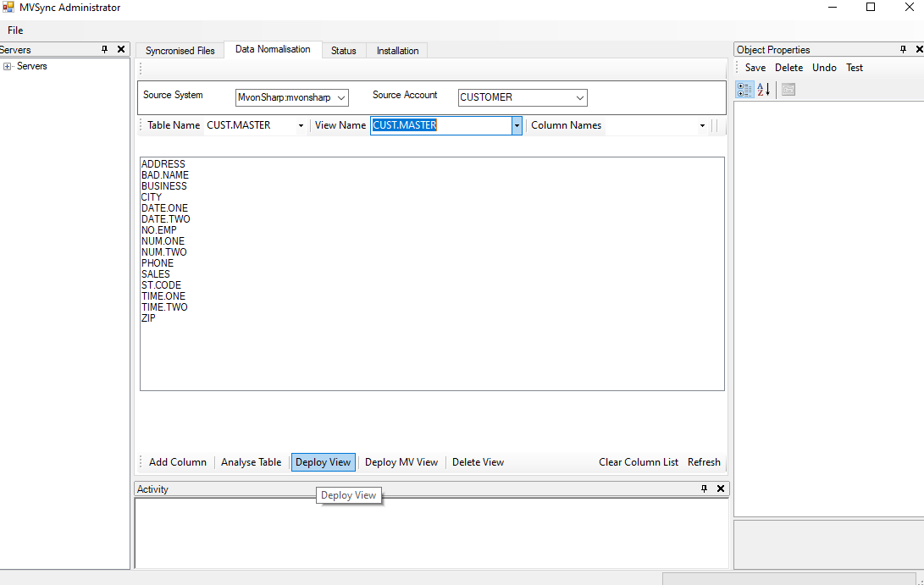Image resolution: width=924 pixels, height=585 pixels.
Task: Select CITY in the column list
Action: 152,197
